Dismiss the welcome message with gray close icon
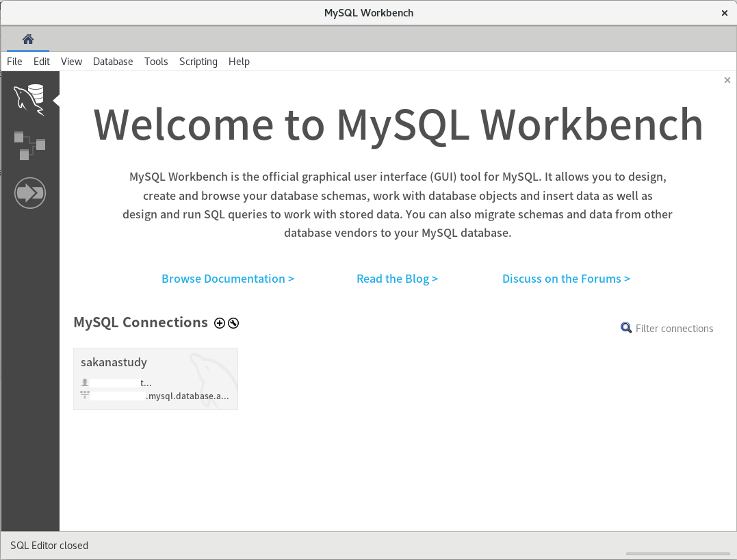This screenshot has width=737, height=560. click(x=727, y=80)
